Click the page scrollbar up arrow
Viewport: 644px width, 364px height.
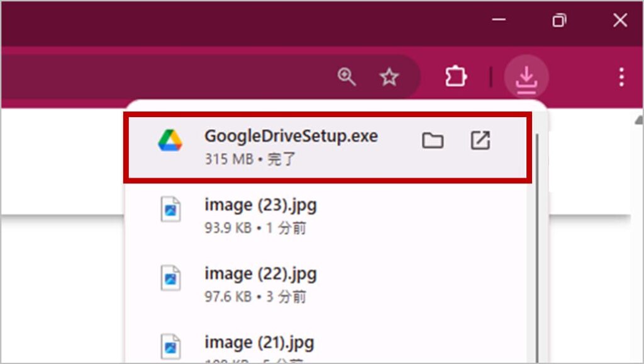[x=639, y=119]
